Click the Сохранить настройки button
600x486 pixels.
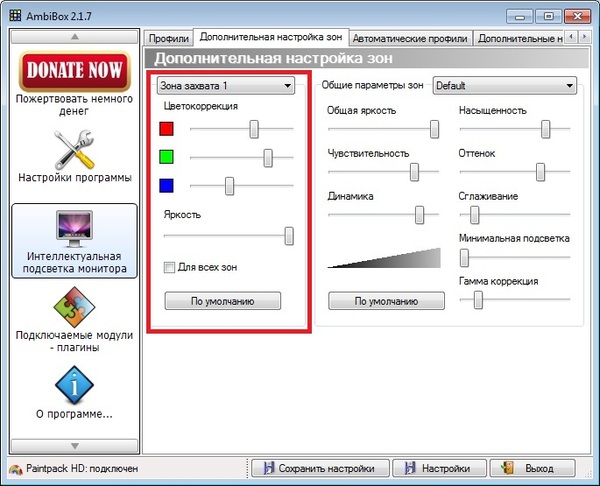coord(320,468)
